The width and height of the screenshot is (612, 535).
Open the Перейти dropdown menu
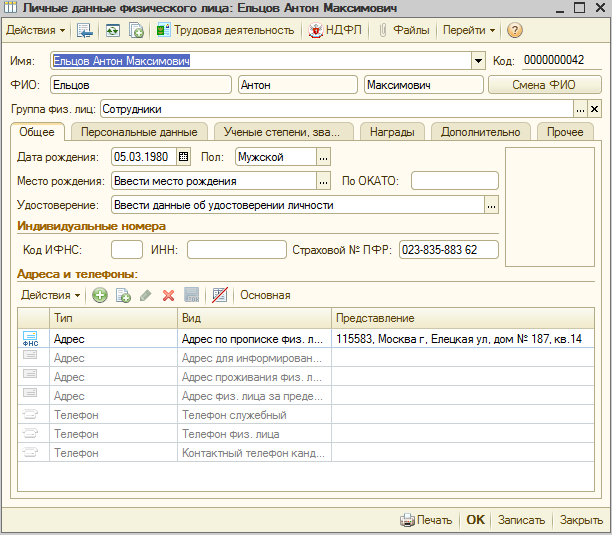click(x=468, y=30)
